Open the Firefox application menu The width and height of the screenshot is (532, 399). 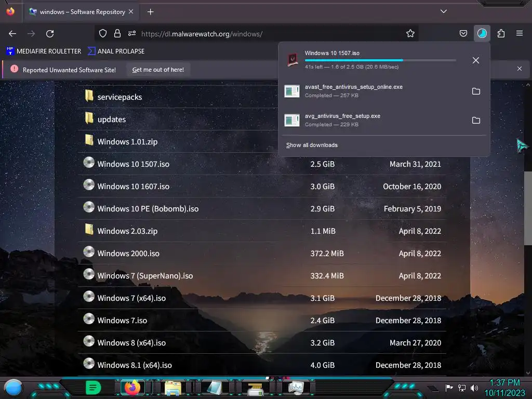[x=520, y=33]
